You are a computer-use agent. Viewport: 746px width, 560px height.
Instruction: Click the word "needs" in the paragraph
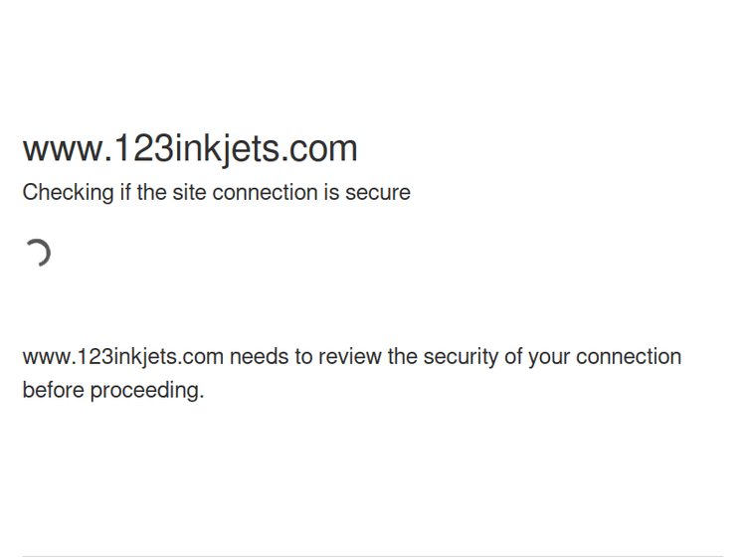click(x=259, y=356)
